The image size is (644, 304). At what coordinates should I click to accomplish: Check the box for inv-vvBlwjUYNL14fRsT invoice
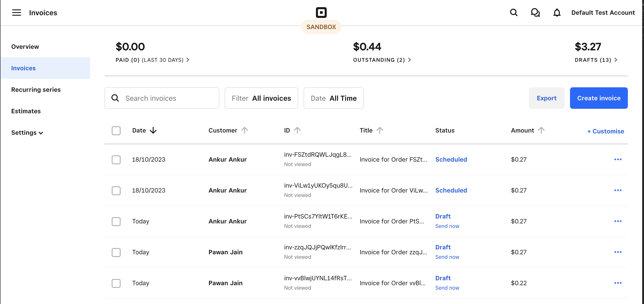116,283
